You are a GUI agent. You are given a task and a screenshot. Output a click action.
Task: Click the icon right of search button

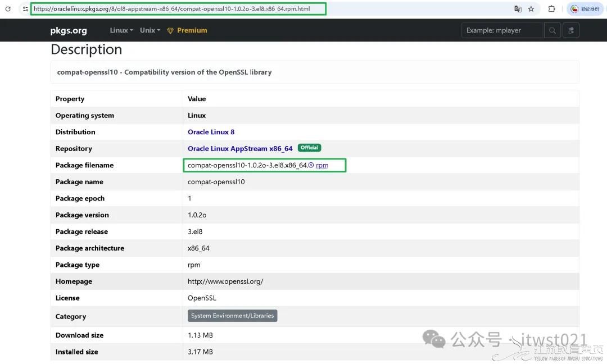[x=571, y=30]
